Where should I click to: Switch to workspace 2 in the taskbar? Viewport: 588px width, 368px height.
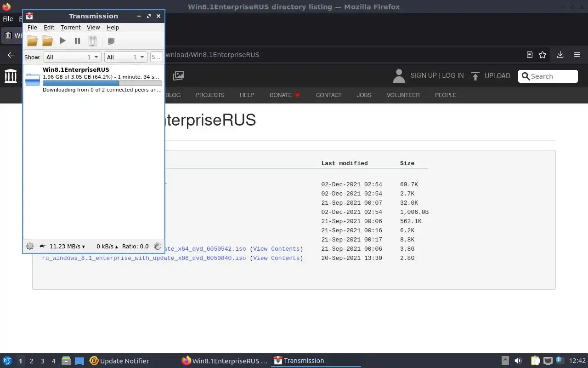(31, 361)
